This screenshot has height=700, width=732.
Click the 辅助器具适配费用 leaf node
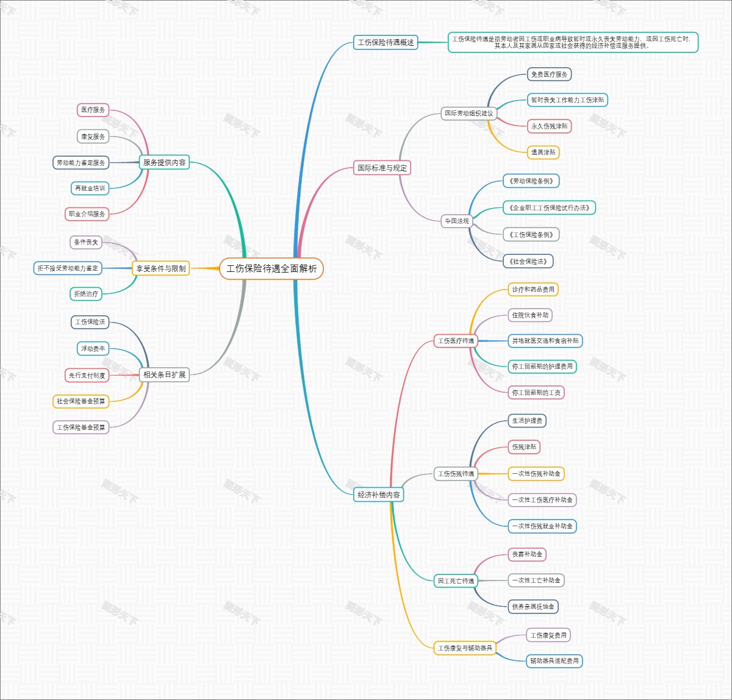pyautogui.click(x=554, y=660)
